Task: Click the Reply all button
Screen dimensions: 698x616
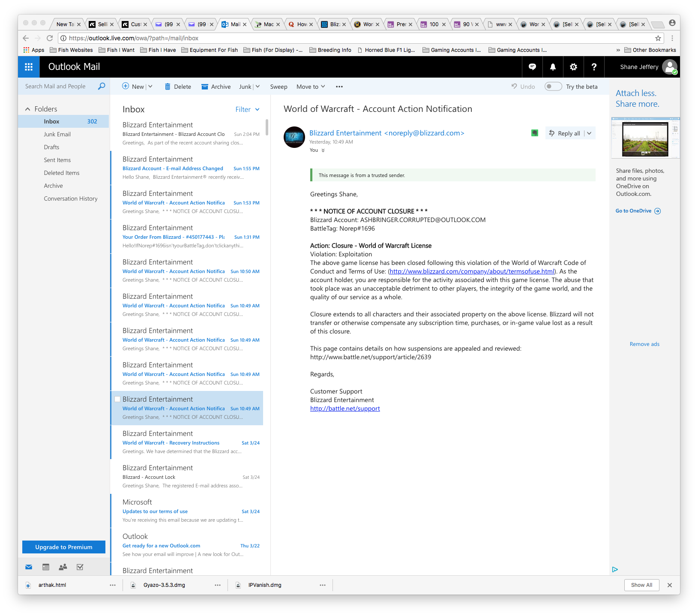Action: tap(564, 133)
